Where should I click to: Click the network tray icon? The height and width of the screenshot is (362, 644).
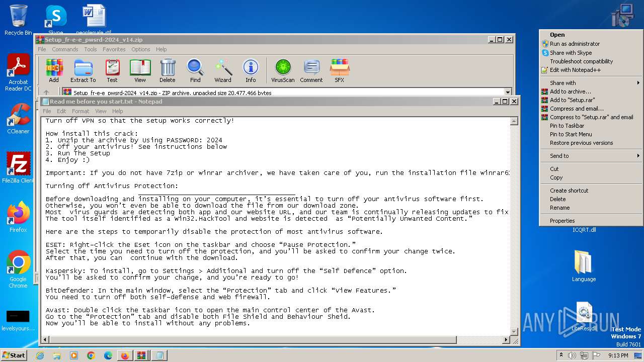pyautogui.click(x=584, y=355)
